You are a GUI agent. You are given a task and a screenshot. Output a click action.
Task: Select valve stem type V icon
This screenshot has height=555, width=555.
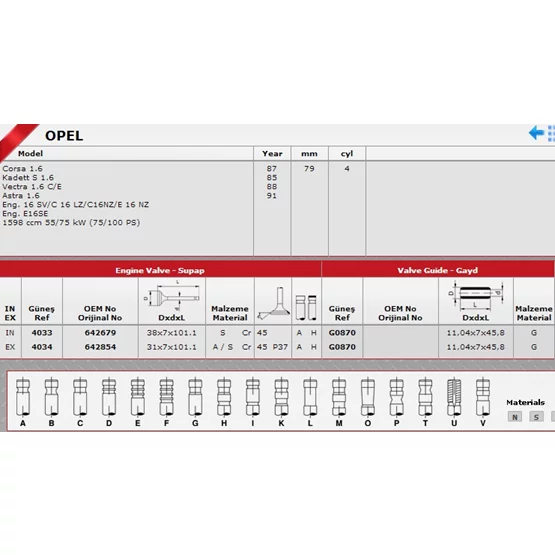(483, 397)
